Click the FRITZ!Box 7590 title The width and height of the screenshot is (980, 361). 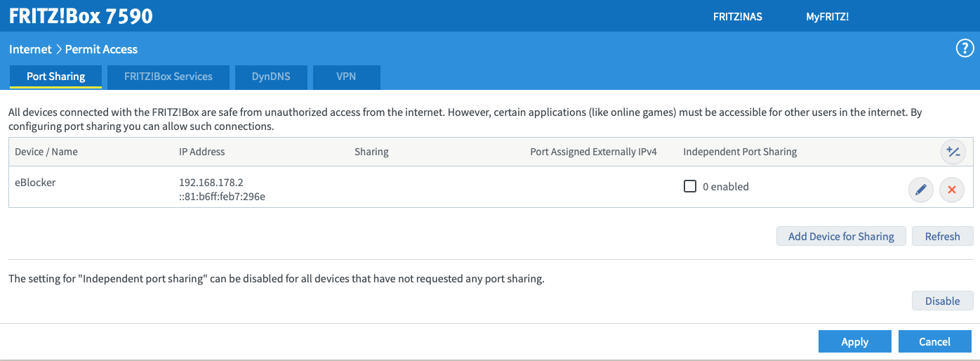point(81,15)
